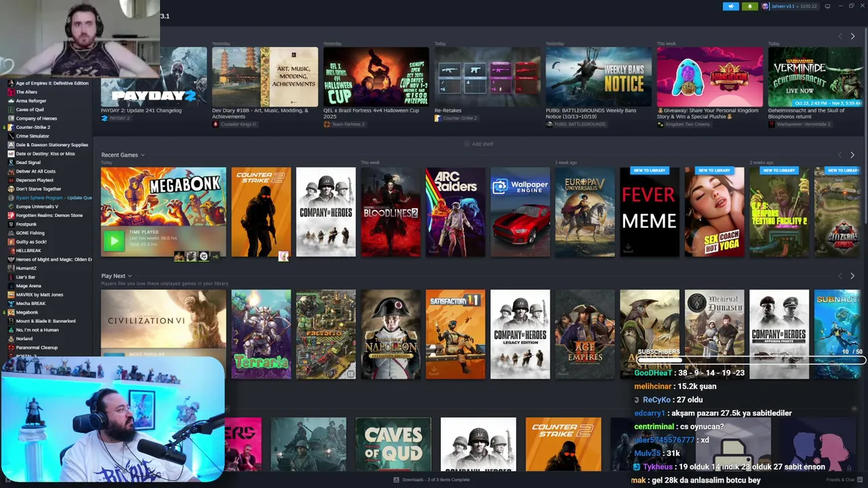This screenshot has height=488, width=868.
Task: Click the $100.22 wallet balance
Action: point(808,6)
